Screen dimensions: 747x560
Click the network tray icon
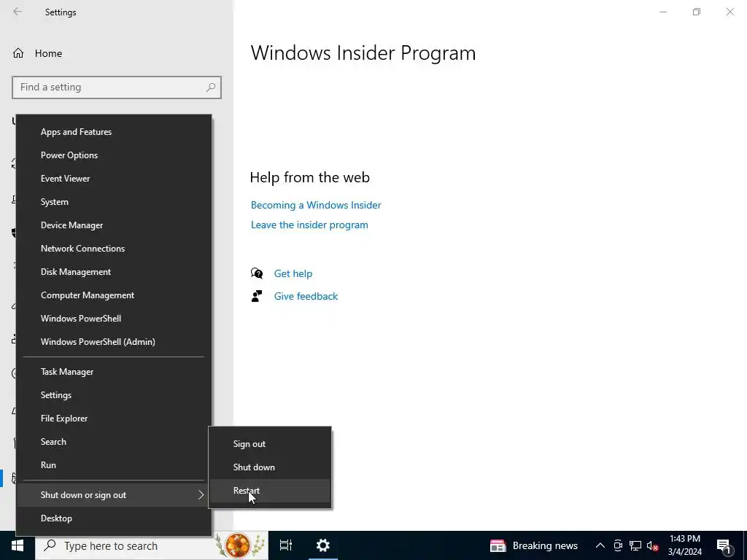point(635,545)
